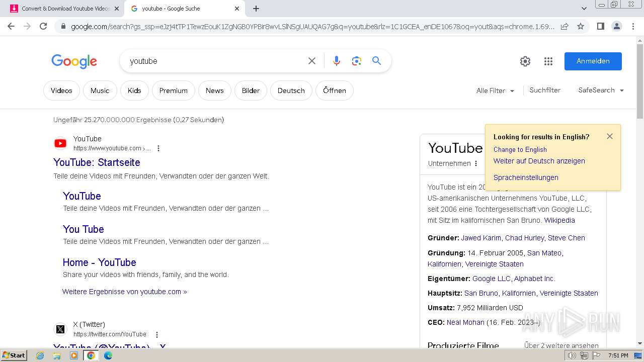644x362 pixels.
Task: Click Weiter auf Deutsch anzeigen
Action: coord(539,161)
